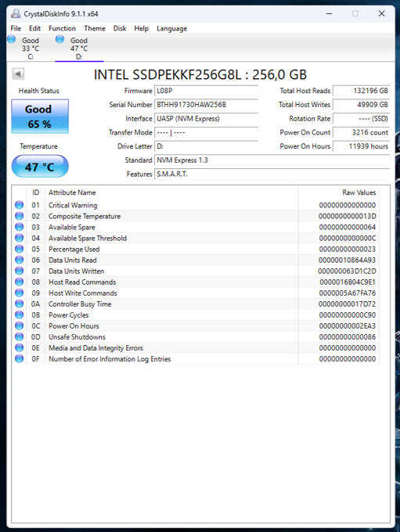This screenshot has height=532, width=400.
Task: Click status orb for Available Spare row 03
Action: tap(20, 227)
